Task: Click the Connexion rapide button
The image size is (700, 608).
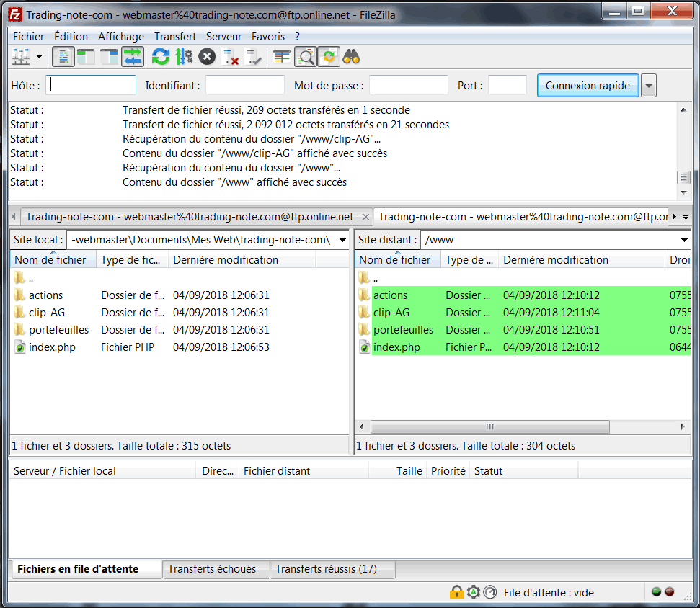Action: click(588, 85)
